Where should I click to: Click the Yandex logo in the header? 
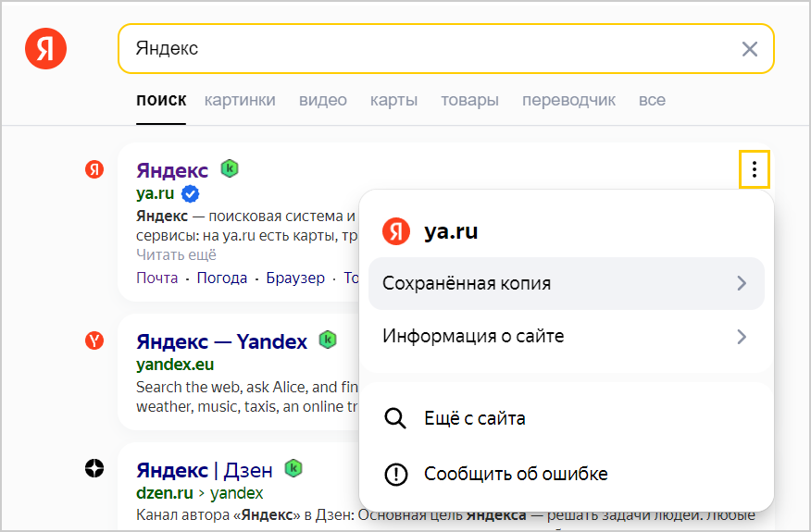pos(45,48)
